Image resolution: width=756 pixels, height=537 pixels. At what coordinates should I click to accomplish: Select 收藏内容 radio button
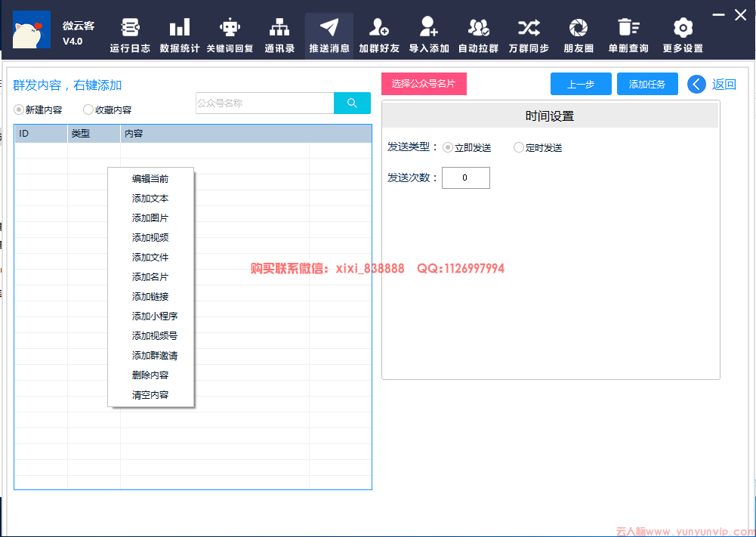[88, 110]
